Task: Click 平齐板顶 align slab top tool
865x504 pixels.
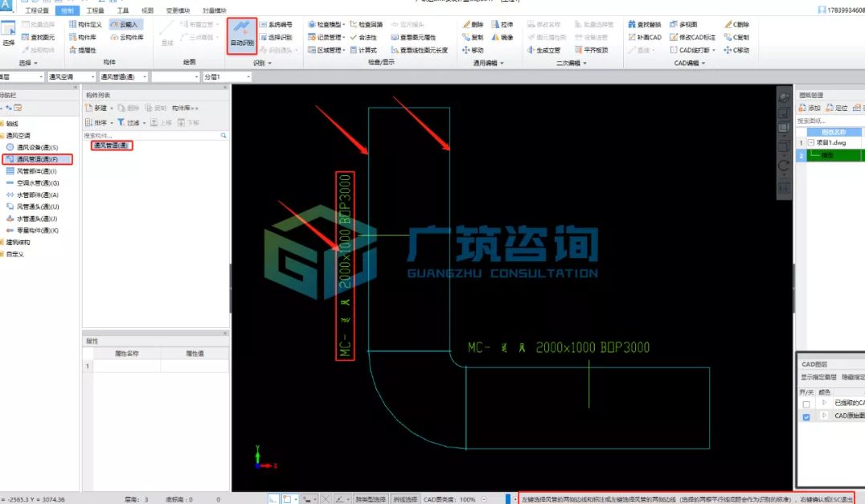Action: click(x=592, y=50)
